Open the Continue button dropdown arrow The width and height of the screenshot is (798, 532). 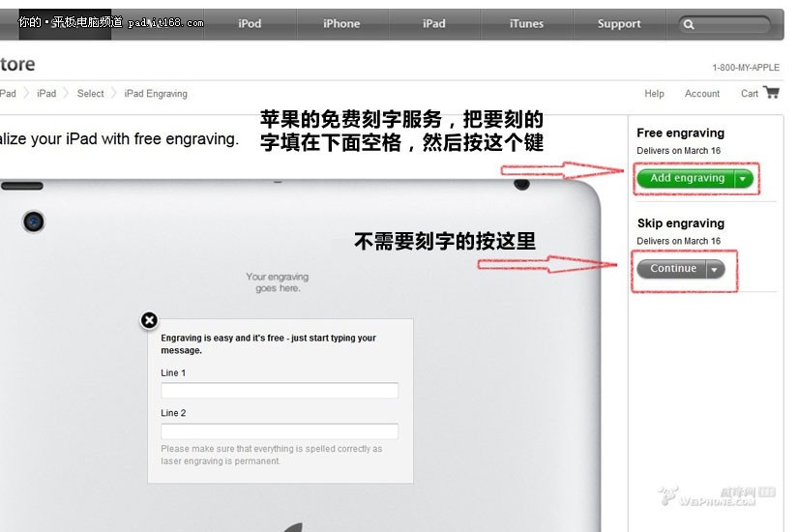pos(715,269)
